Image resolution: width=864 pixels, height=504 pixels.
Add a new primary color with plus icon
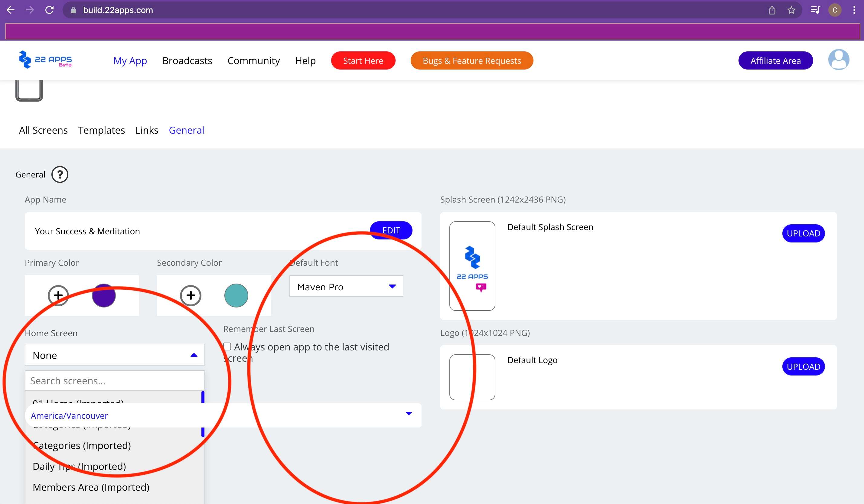click(58, 295)
